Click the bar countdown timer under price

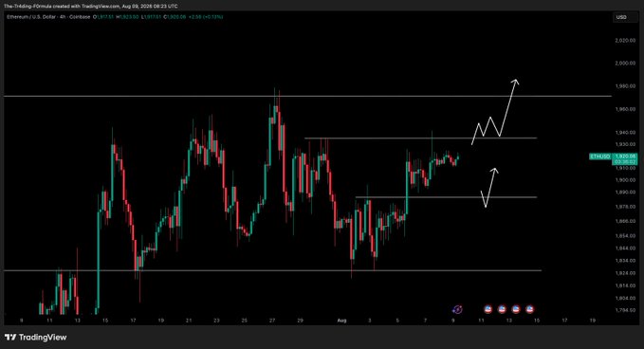point(625,162)
